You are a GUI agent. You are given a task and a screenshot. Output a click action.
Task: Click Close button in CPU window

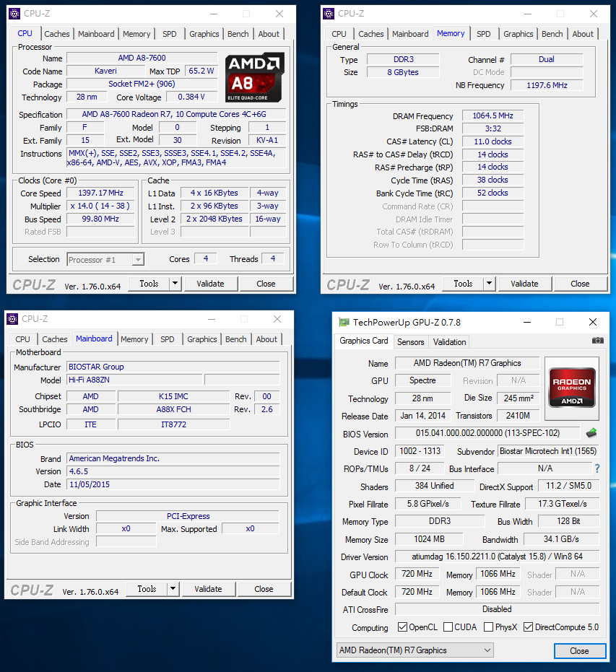point(266,284)
